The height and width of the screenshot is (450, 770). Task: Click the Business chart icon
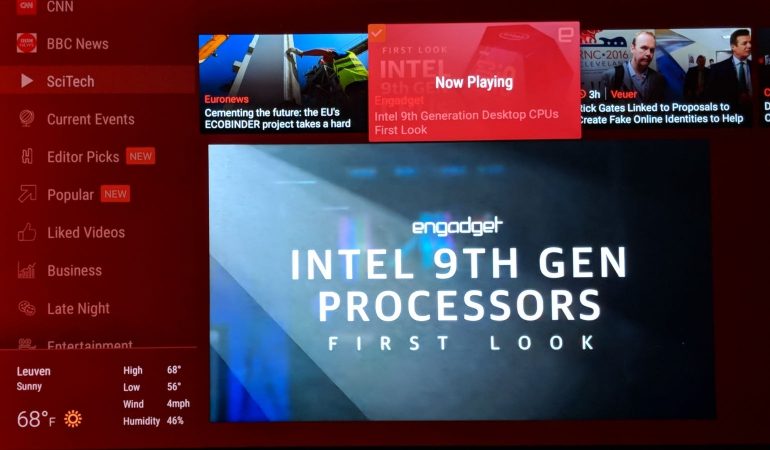27,271
